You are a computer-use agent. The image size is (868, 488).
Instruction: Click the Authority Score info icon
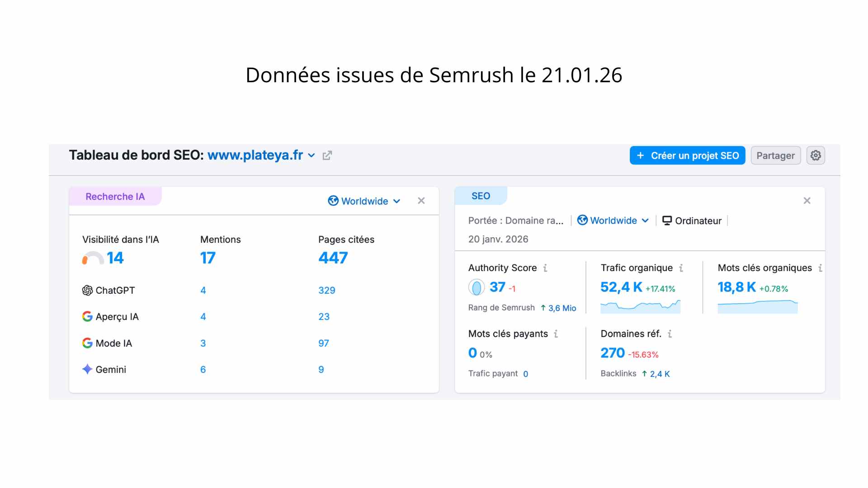tap(545, 268)
